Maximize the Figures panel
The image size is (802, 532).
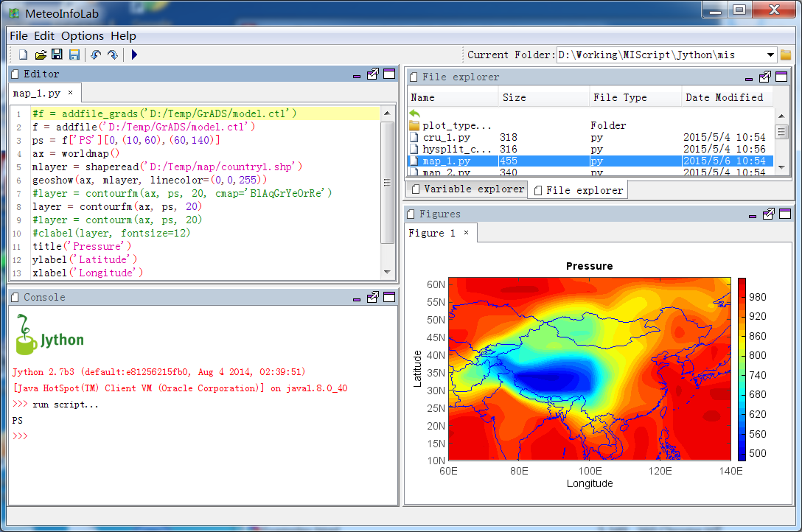click(x=785, y=214)
